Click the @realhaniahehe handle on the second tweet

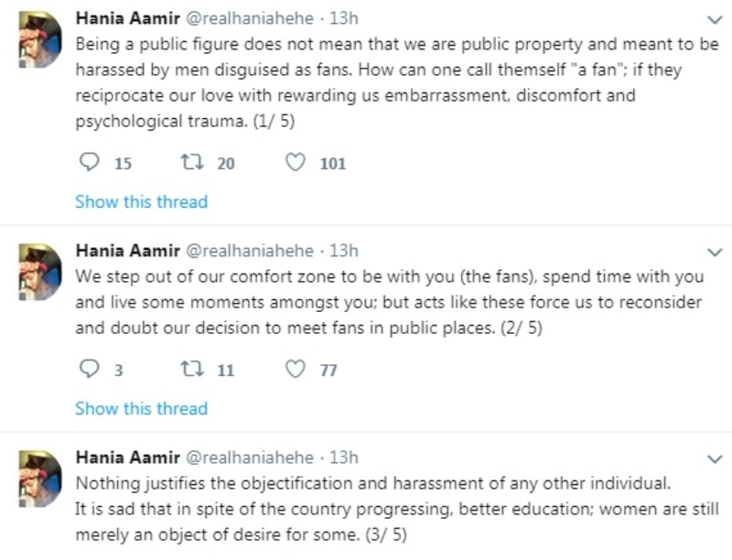click(250, 251)
